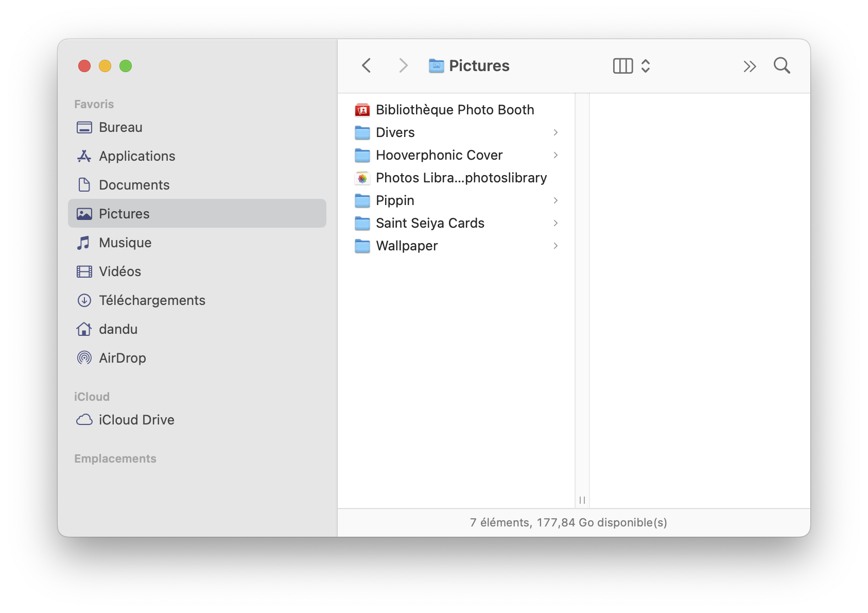The height and width of the screenshot is (613, 868).
Task: Click the iCloud Drive cloud icon
Action: [84, 420]
